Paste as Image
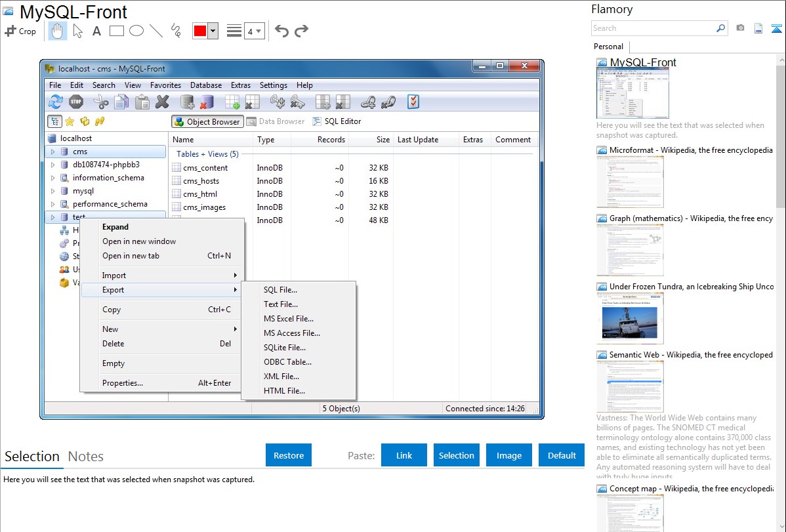Viewport: 786px width, 532px height. click(508, 455)
